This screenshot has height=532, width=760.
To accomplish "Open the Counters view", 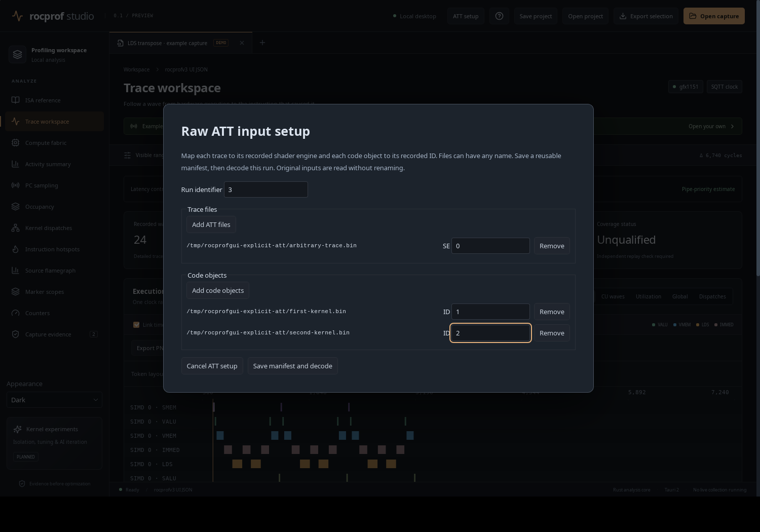I will coord(54,313).
